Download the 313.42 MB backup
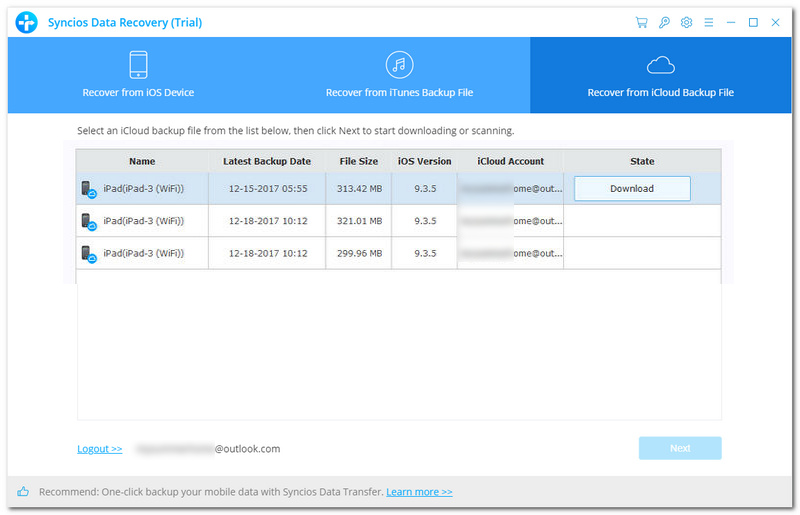The width and height of the screenshot is (800, 515). 632,189
